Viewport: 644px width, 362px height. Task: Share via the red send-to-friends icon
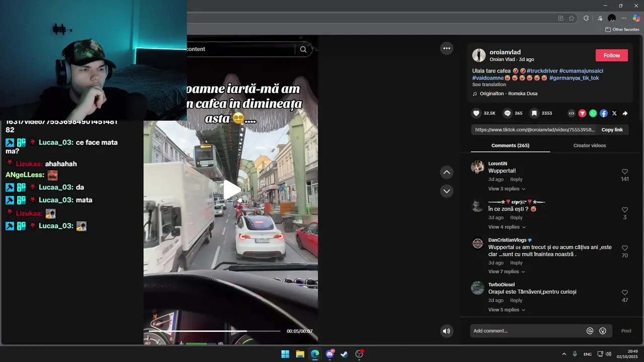pyautogui.click(x=582, y=114)
